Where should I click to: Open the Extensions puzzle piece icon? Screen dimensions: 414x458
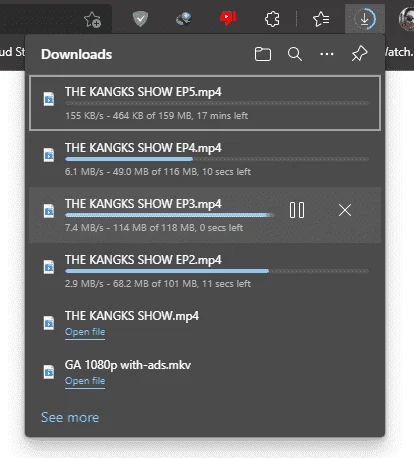(272, 19)
